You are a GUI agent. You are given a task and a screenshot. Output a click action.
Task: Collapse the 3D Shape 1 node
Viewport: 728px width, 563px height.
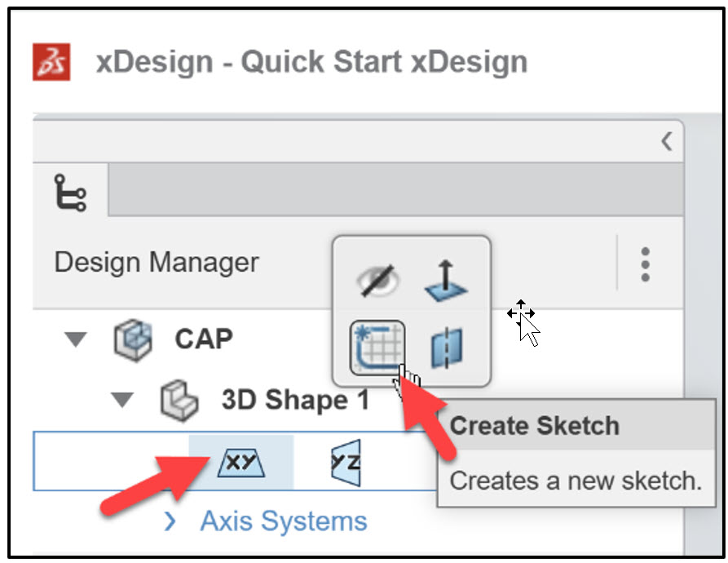pos(122,399)
